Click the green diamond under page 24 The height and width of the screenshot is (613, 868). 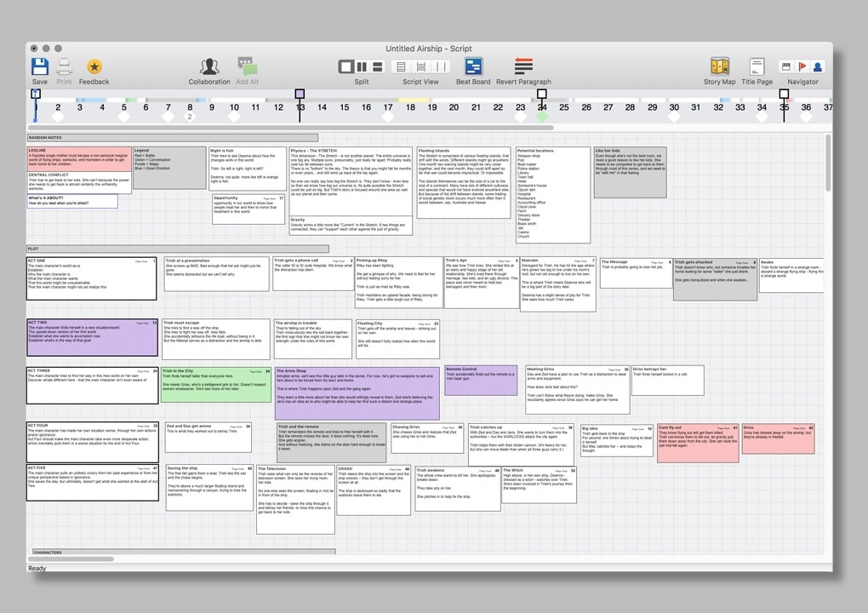pyautogui.click(x=542, y=116)
